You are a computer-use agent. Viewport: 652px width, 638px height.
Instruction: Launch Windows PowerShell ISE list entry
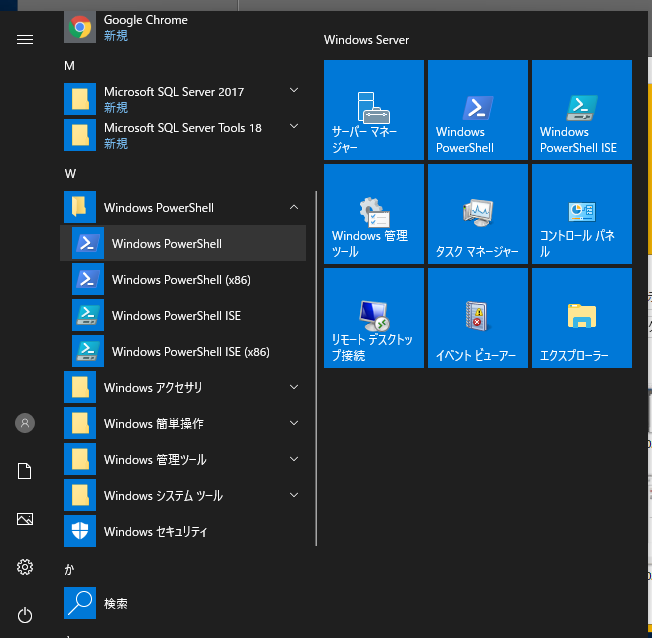pos(183,315)
